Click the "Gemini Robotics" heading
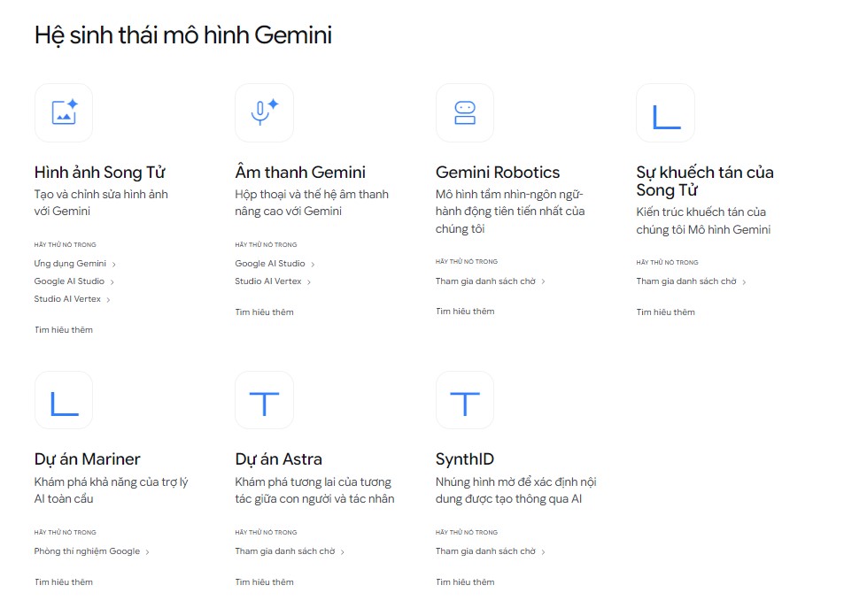This screenshot has width=867, height=616. 497,172
